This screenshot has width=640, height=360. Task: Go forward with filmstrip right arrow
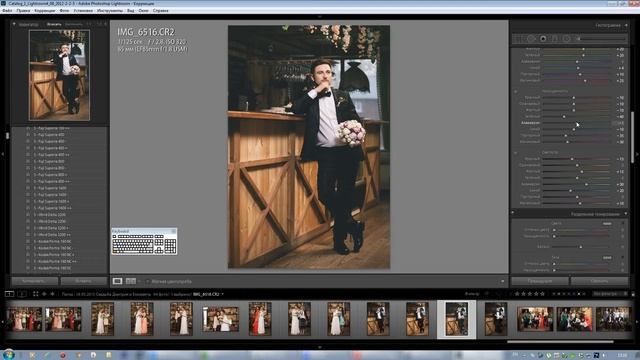52,294
